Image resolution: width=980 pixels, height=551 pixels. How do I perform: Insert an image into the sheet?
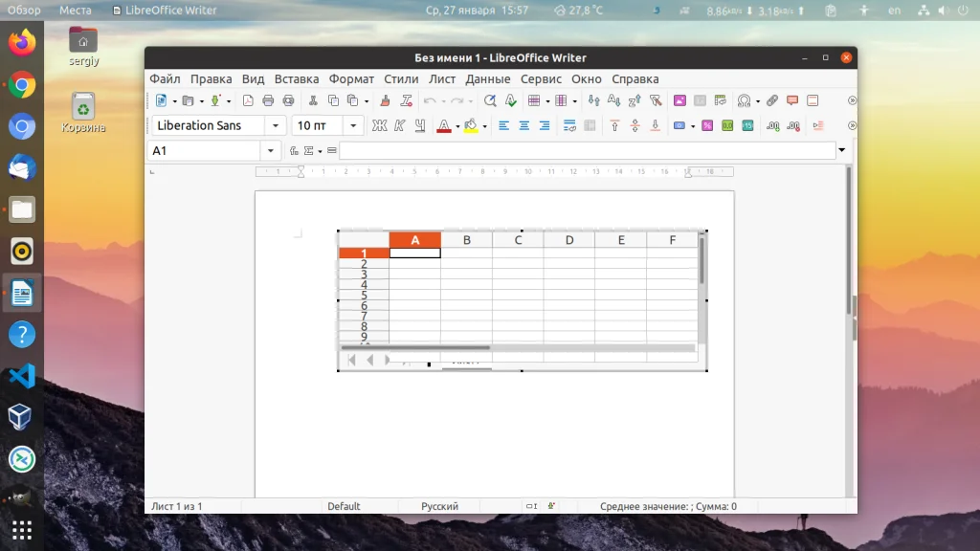(x=678, y=99)
